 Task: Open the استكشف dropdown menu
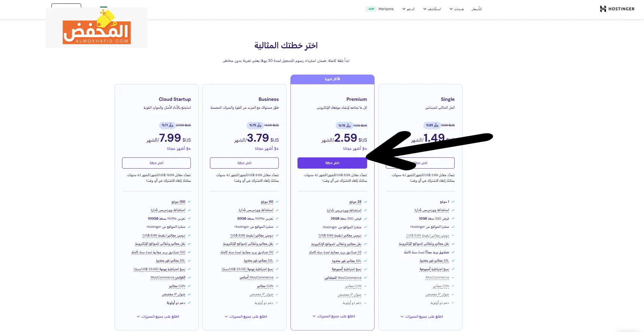click(x=432, y=9)
